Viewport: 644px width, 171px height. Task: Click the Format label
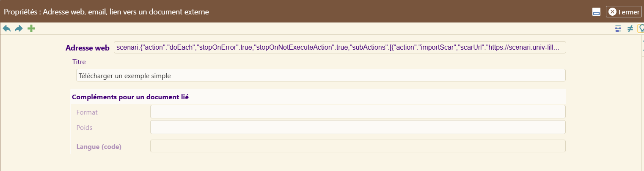[87, 112]
